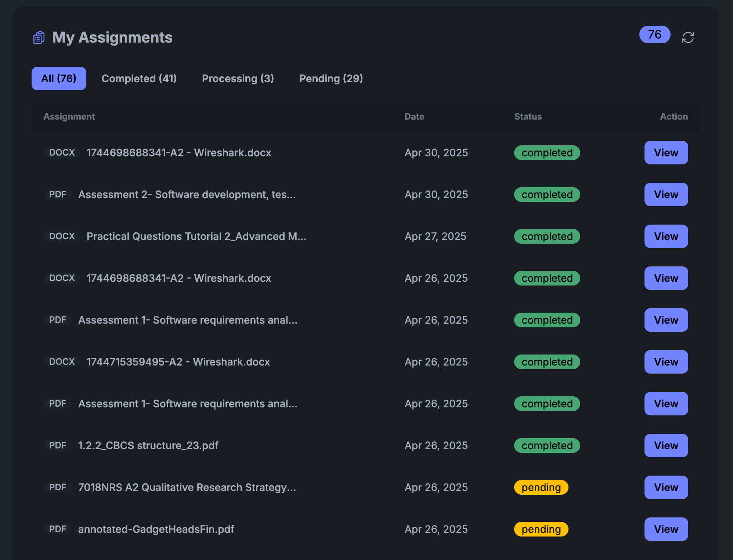Click the 1744715359495-A2 - Wireshark.docx filename

click(x=178, y=362)
